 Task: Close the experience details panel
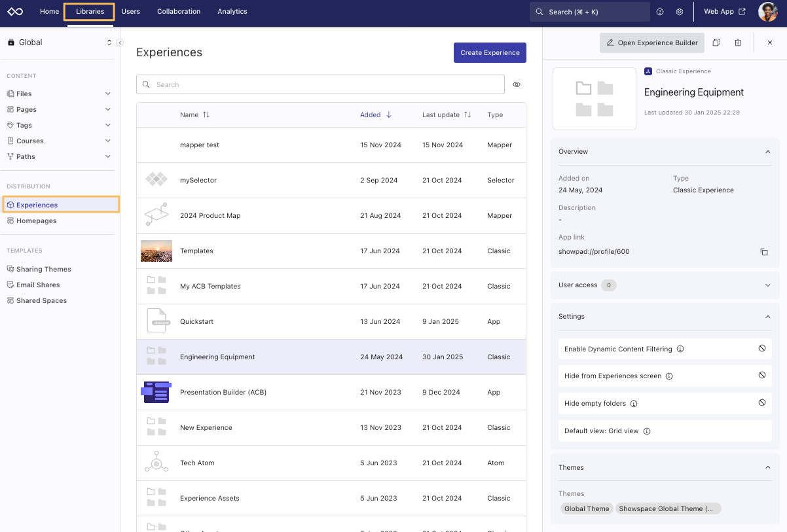(x=770, y=43)
